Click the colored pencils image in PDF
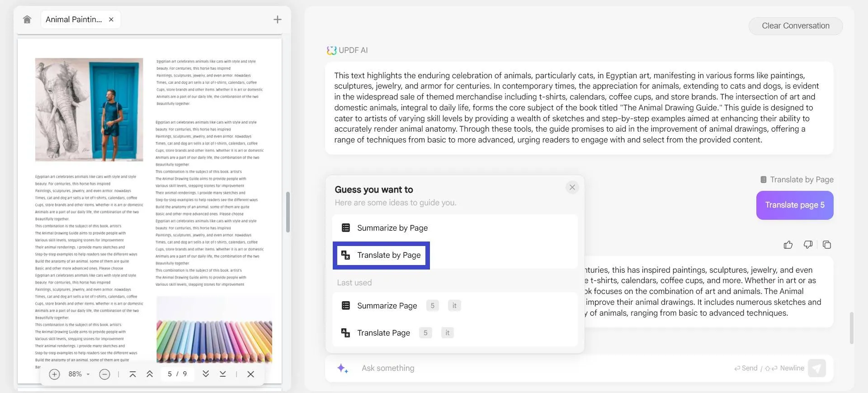 coord(214,329)
